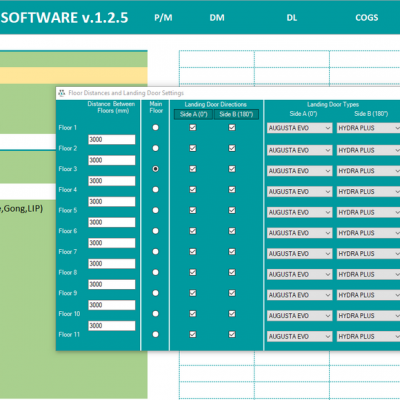Toggle Floor 6 Side A checkbox
Viewport: 400px width, 400px height.
pyautogui.click(x=193, y=231)
